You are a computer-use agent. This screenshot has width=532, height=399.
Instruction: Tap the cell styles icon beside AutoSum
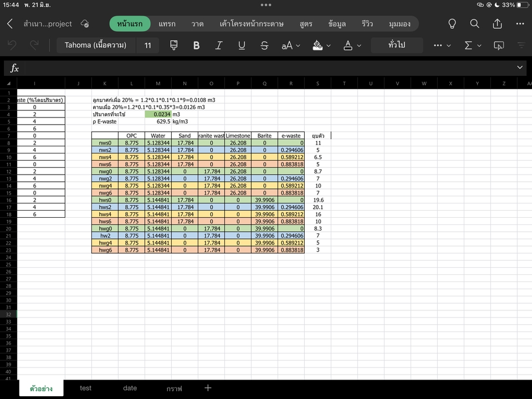point(499,45)
